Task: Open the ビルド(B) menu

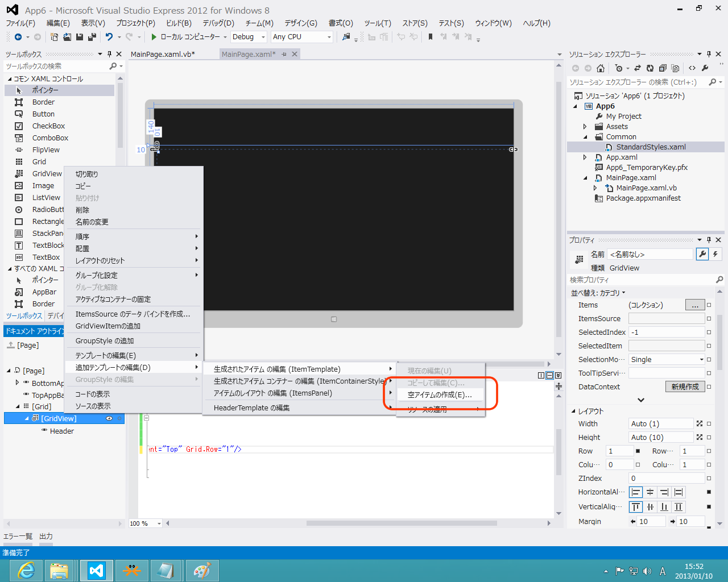Action: click(x=179, y=23)
